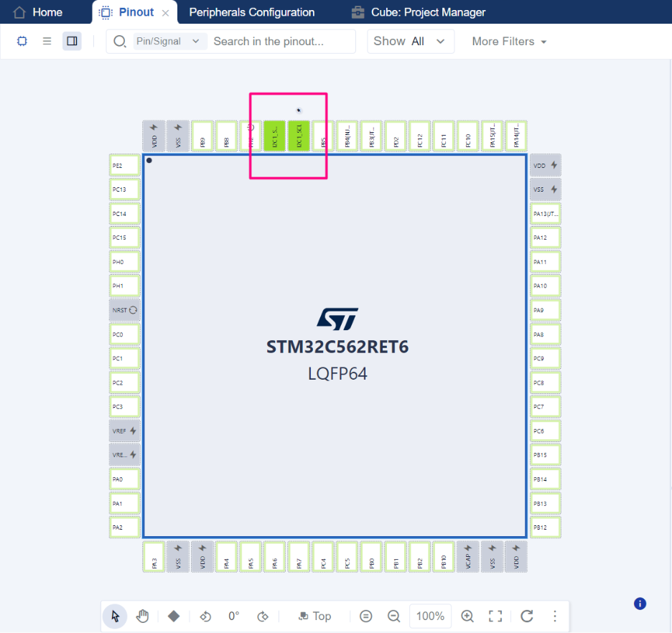Click the VREF power pin on left side
The height and width of the screenshot is (633, 672).
coord(125,431)
